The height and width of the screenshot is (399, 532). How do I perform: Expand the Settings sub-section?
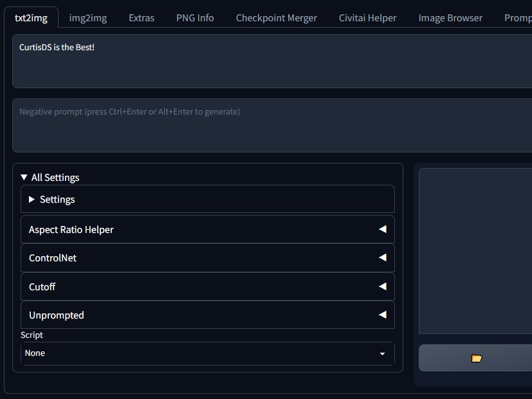click(x=208, y=199)
